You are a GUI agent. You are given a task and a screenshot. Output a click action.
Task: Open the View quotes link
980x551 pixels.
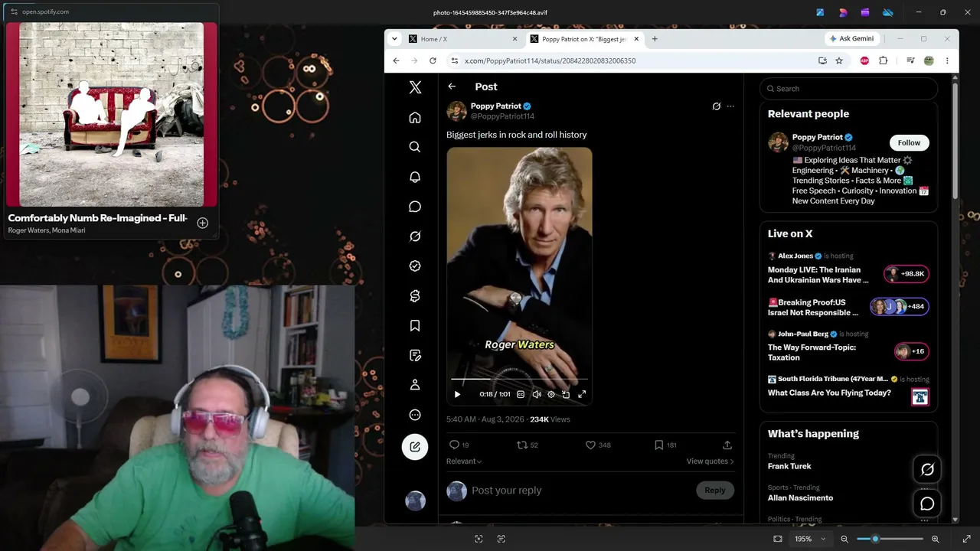pyautogui.click(x=710, y=461)
